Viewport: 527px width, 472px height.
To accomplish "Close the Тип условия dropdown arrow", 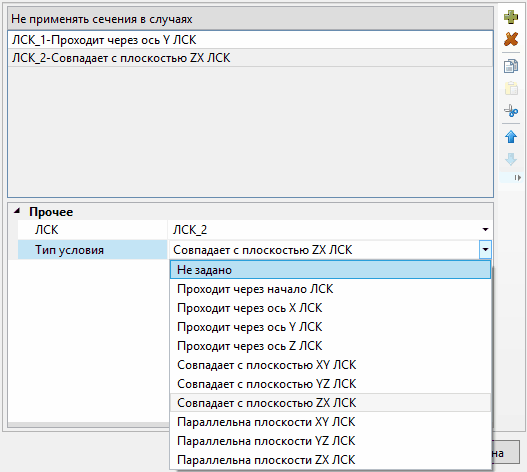I will tap(485, 249).
